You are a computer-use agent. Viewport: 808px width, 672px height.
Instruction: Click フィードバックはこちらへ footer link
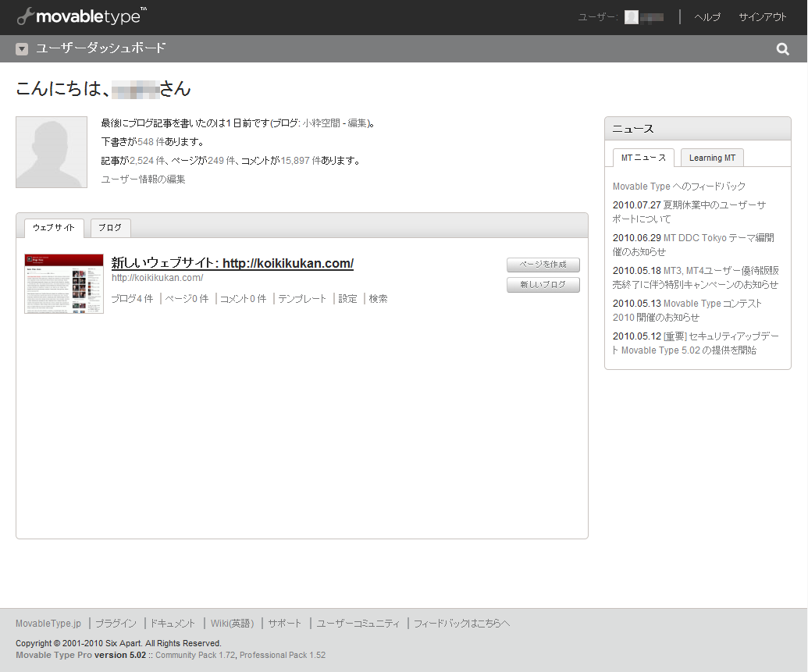pos(461,624)
